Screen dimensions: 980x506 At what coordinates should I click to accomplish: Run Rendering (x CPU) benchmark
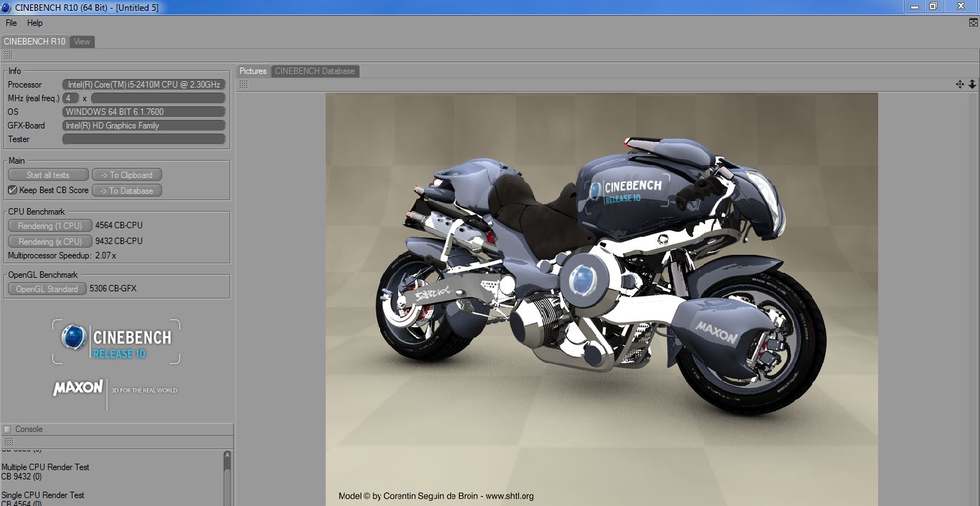coord(50,242)
